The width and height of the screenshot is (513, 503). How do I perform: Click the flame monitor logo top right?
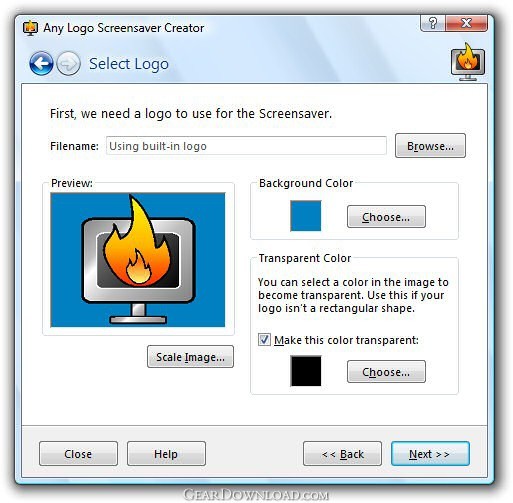(x=468, y=62)
